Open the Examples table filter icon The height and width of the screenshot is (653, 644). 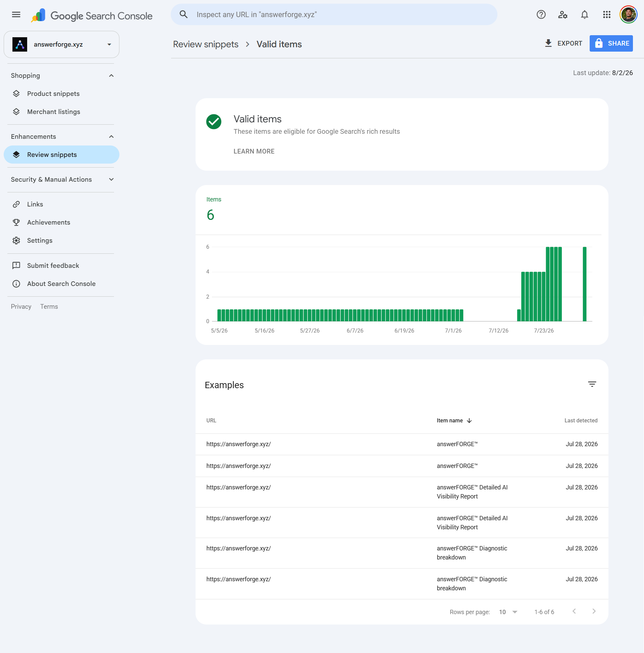click(592, 384)
